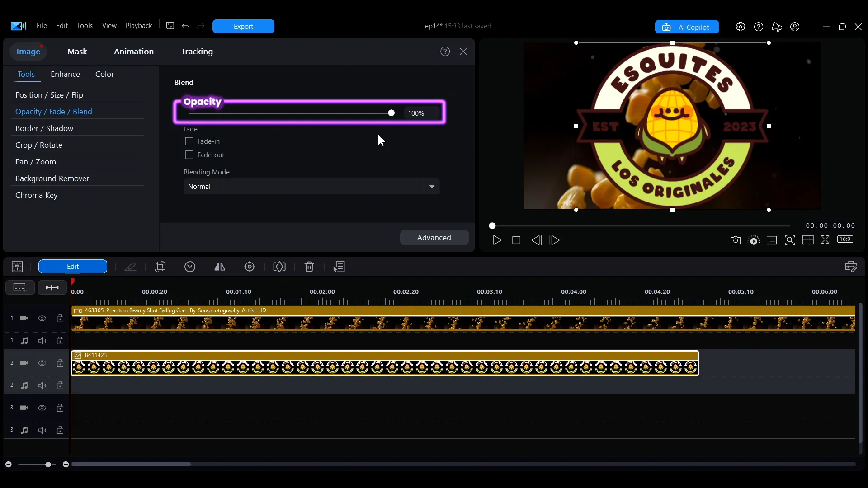Click the split preview window icon

point(808,240)
